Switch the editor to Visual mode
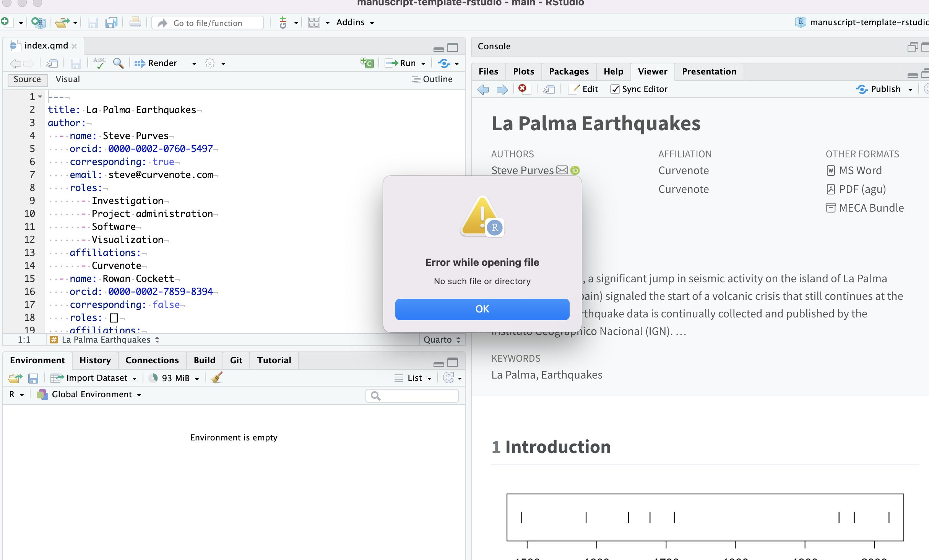 pos(68,79)
